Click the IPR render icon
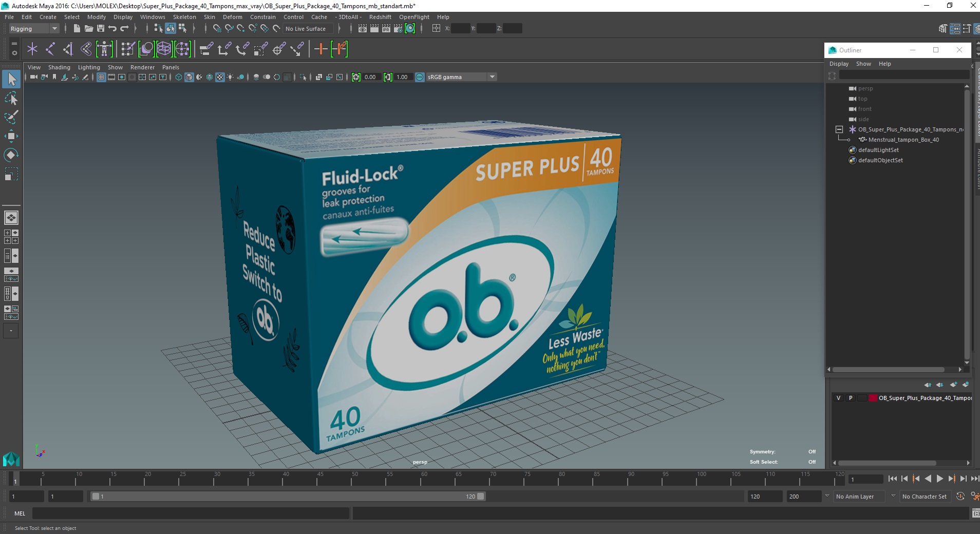 pos(386,29)
